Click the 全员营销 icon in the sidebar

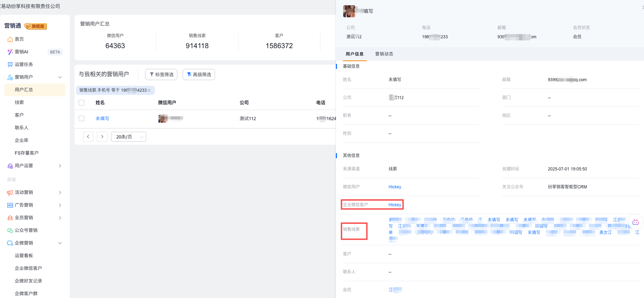[x=10, y=218]
